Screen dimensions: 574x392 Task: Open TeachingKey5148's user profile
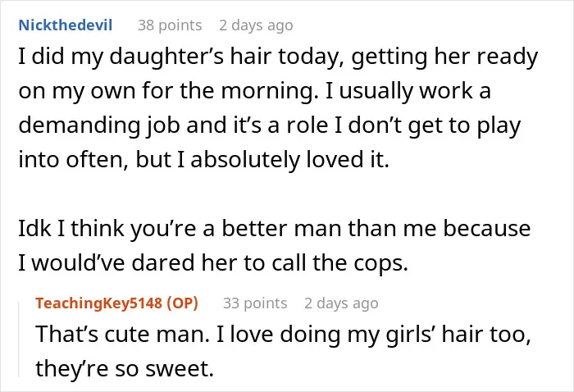coord(99,303)
